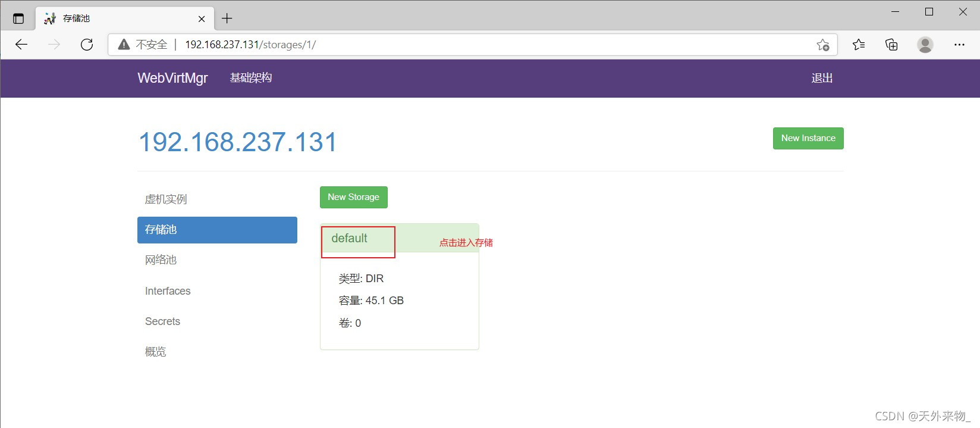
Task: Reload the page with the refresh icon
Action: [87, 45]
